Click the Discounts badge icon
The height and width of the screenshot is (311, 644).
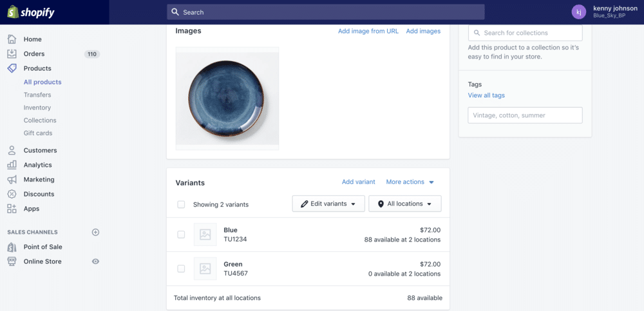[x=12, y=194]
